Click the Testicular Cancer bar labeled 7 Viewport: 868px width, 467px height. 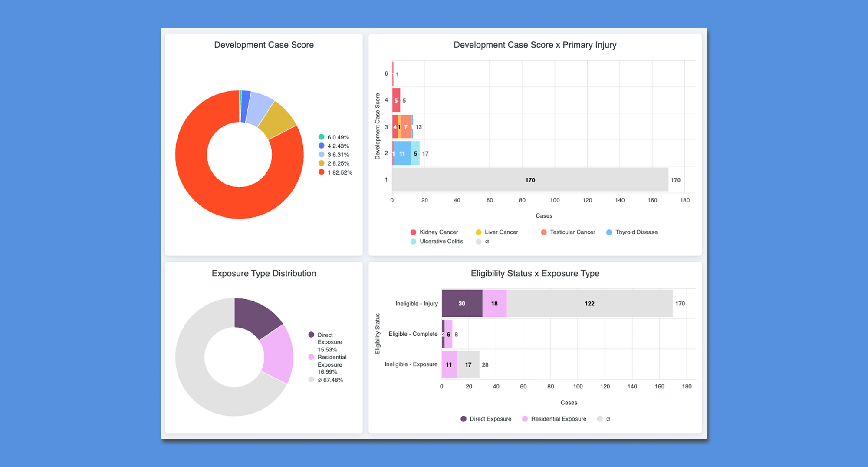(406, 127)
